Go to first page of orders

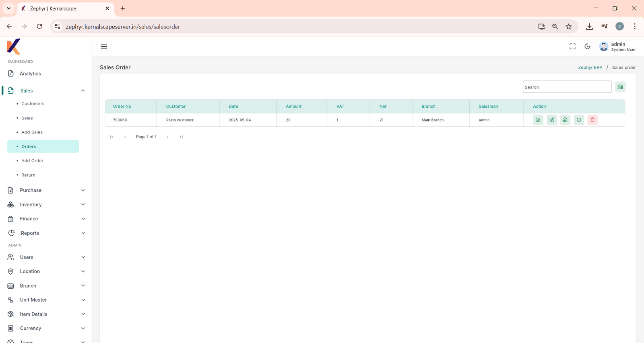coord(111,137)
